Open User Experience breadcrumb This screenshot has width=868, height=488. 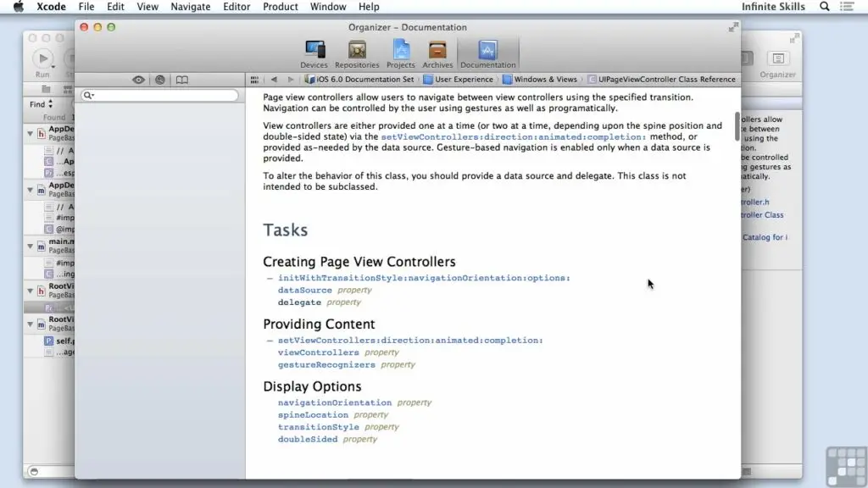(459, 80)
